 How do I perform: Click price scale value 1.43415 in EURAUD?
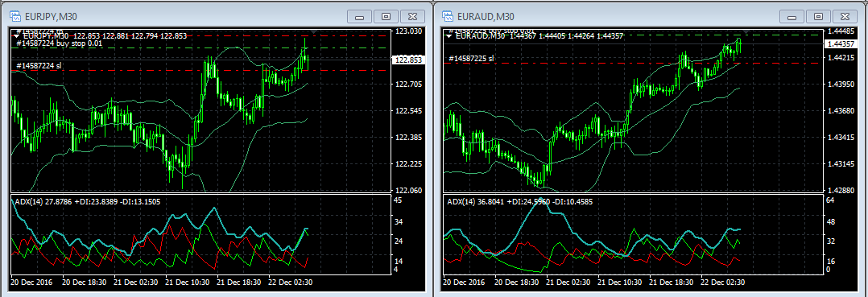coord(842,137)
